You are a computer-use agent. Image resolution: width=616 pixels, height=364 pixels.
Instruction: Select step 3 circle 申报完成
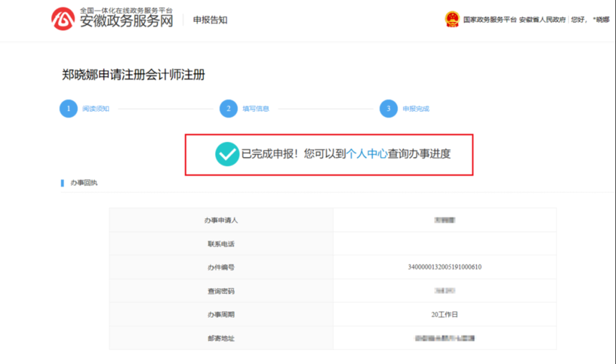[x=389, y=109]
